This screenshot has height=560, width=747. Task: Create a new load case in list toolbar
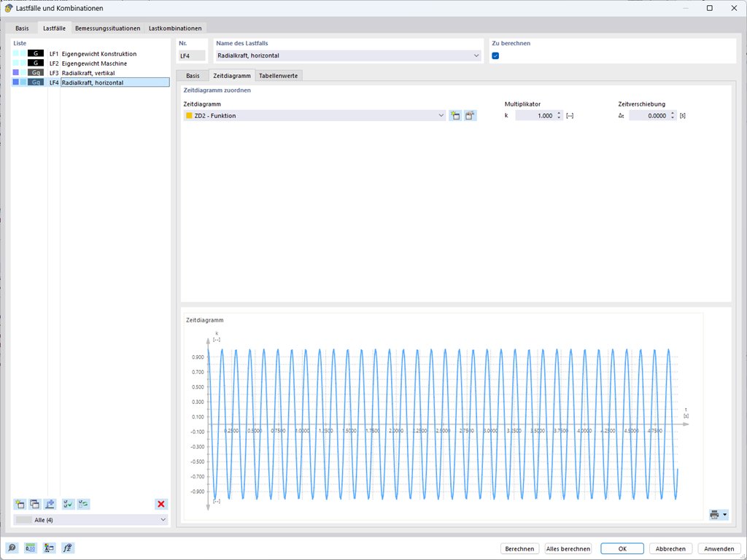[20, 504]
